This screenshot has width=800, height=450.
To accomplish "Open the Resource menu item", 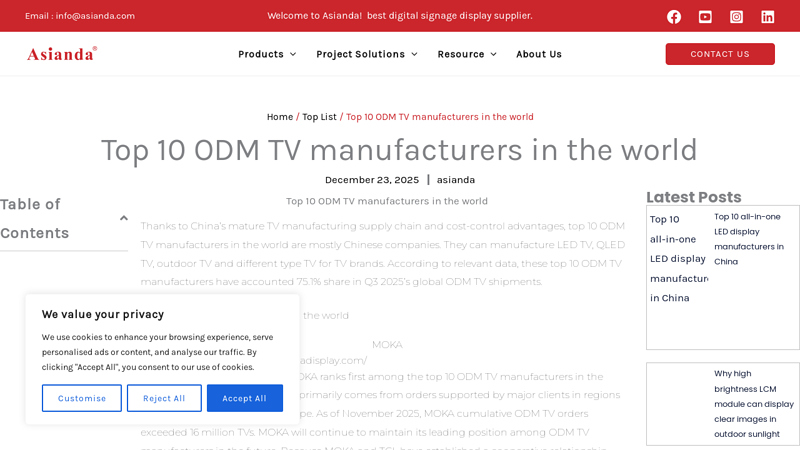I will 461,54.
